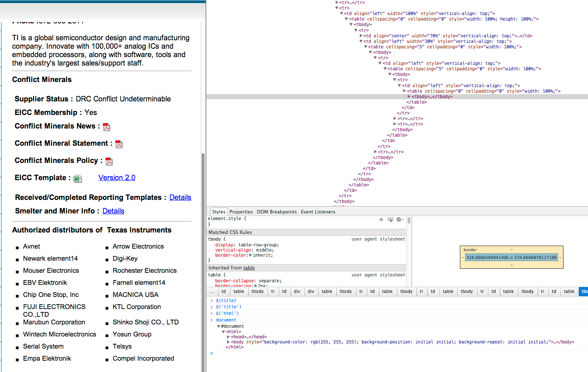
Task: Click the 'table' link in Inherited from
Action: [x=249, y=268]
